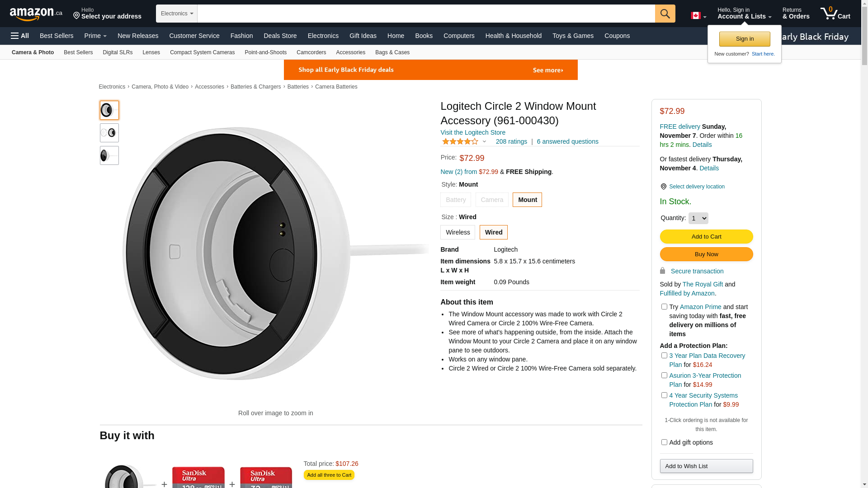Click the search magnifying glass icon

665,14
